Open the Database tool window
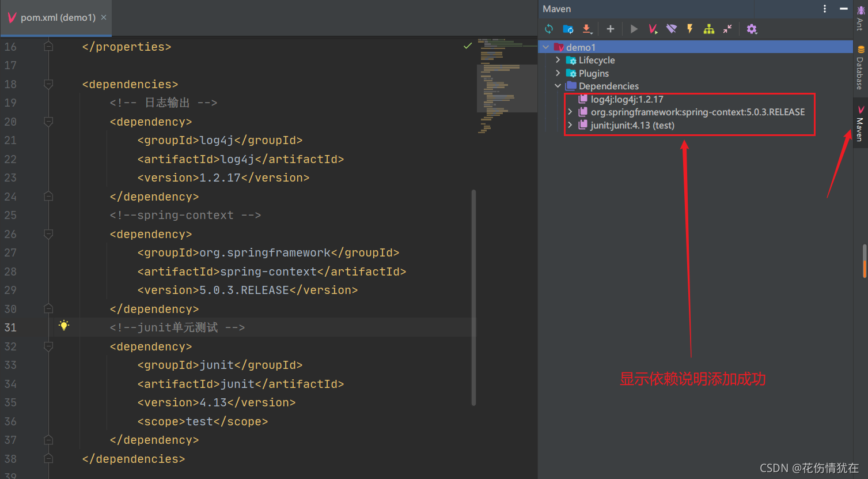 point(860,67)
